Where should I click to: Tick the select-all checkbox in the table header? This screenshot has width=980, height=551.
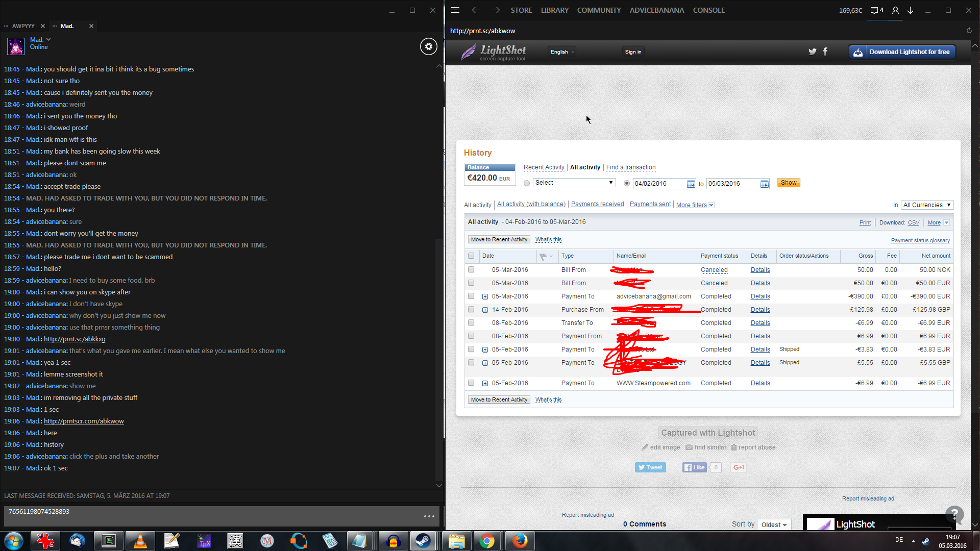click(x=471, y=256)
